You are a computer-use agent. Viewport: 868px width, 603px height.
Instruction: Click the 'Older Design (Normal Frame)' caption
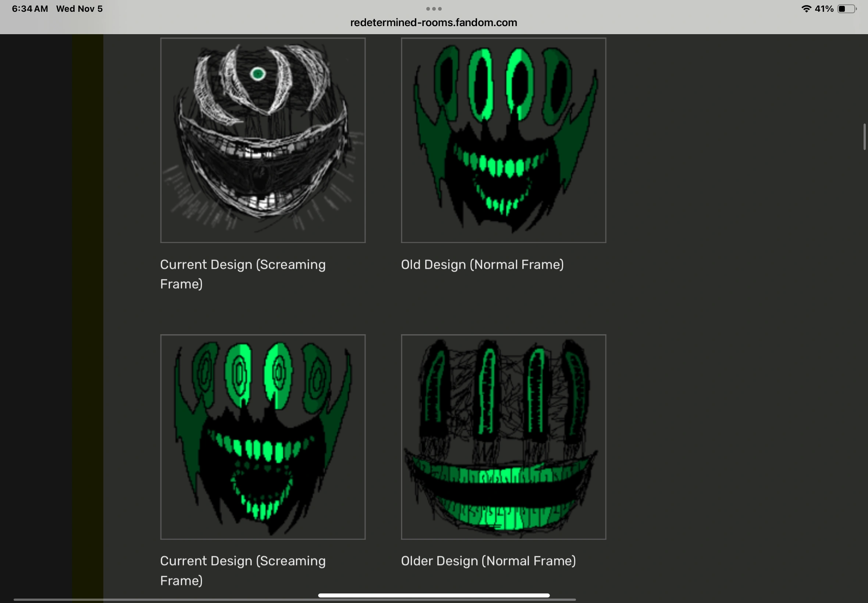pyautogui.click(x=488, y=561)
